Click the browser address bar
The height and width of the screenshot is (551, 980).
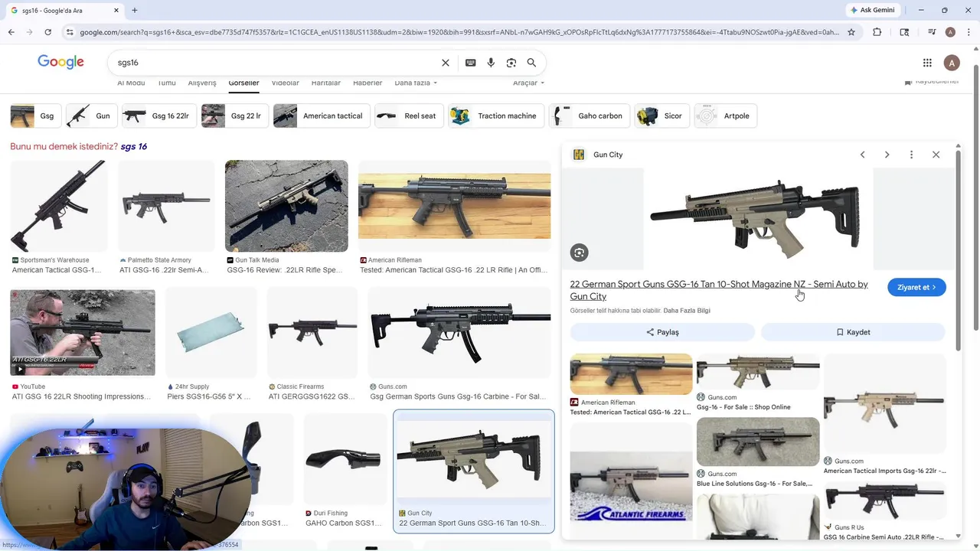click(459, 32)
